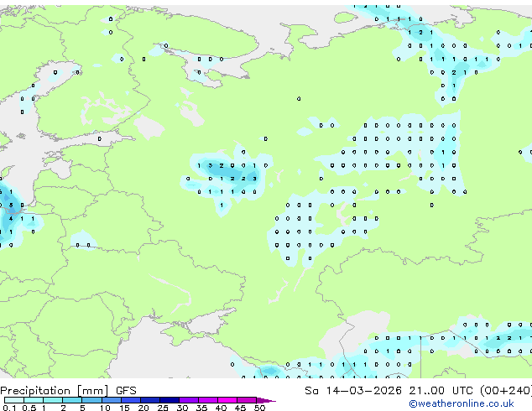Click the '0.5' legend scale label

coord(29,408)
